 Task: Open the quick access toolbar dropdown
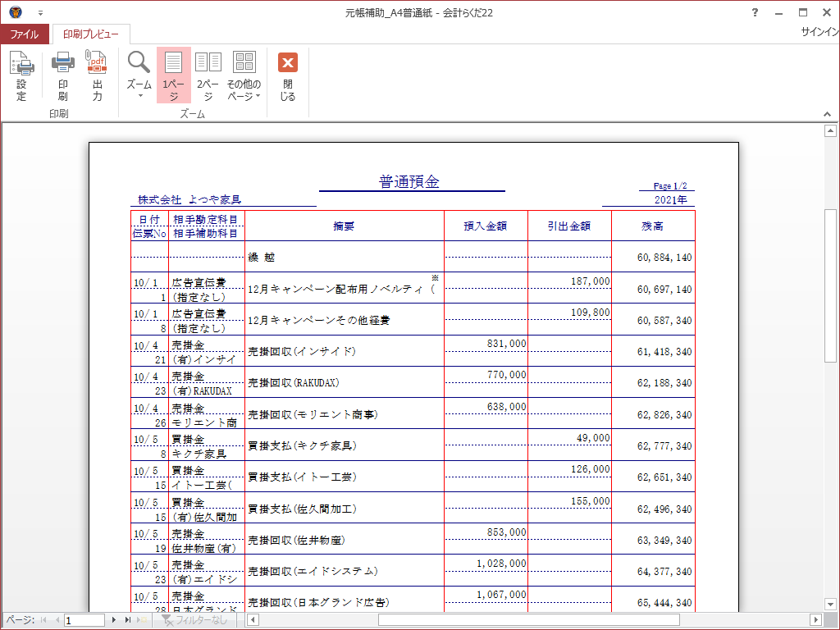[x=40, y=13]
